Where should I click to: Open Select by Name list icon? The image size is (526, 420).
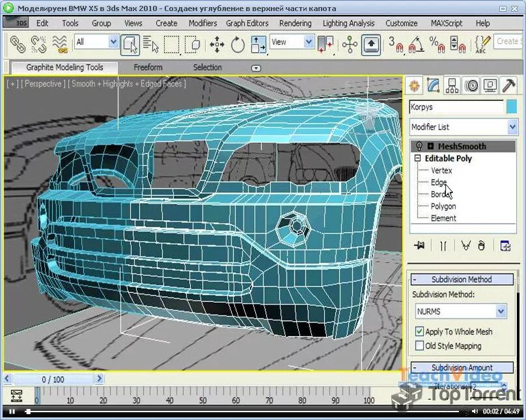(150, 44)
